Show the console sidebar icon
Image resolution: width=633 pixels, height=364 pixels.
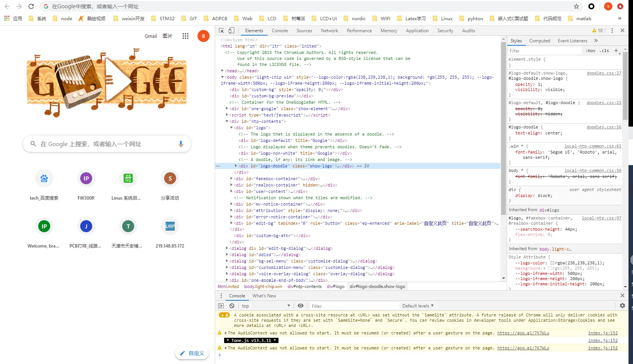point(221,306)
